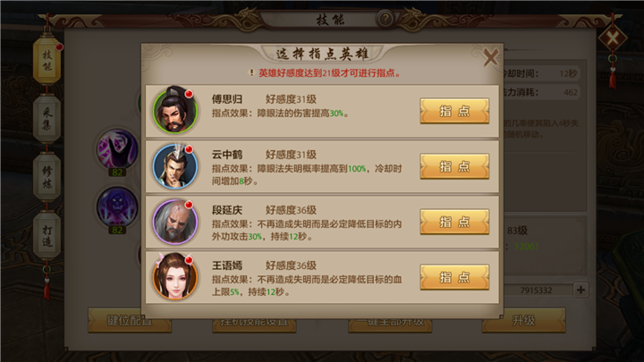Screen dimensions: 644x362
Task: Switch to the 技能 lantern tab
Action: tap(47, 61)
